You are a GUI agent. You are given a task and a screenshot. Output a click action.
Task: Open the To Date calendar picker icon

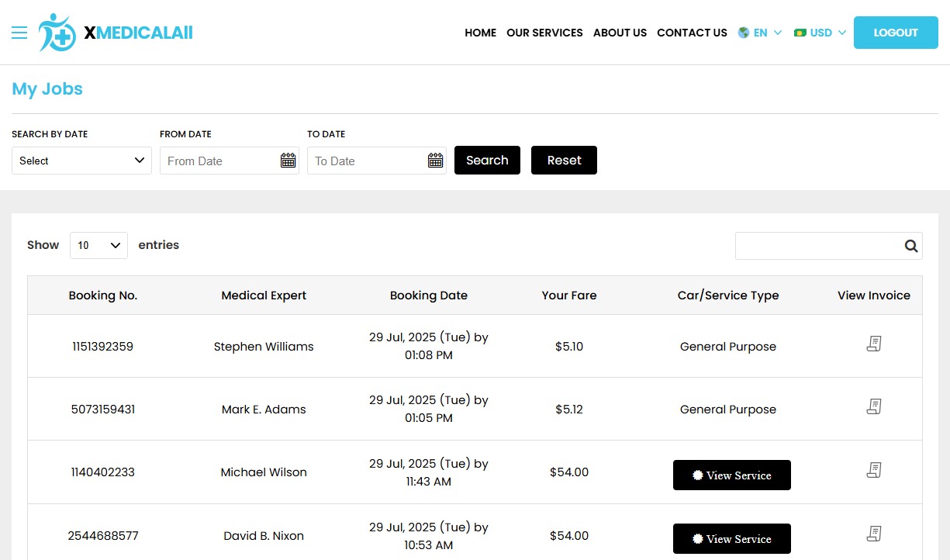[435, 161]
